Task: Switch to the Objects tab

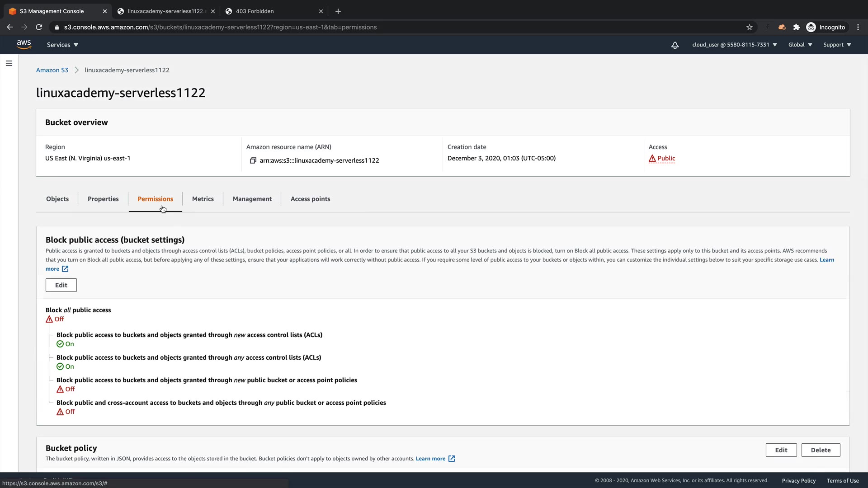Action: (57, 199)
